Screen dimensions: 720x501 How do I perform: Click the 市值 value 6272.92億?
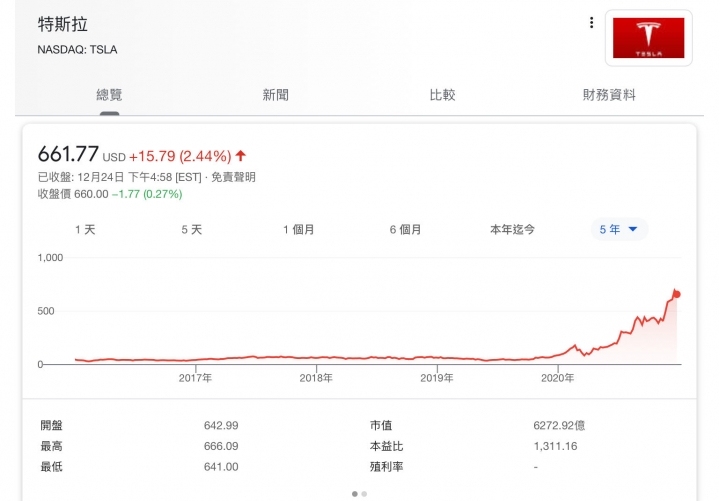point(559,426)
